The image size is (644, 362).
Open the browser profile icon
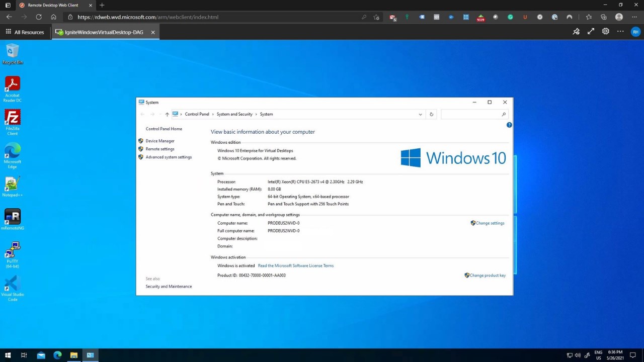619,17
